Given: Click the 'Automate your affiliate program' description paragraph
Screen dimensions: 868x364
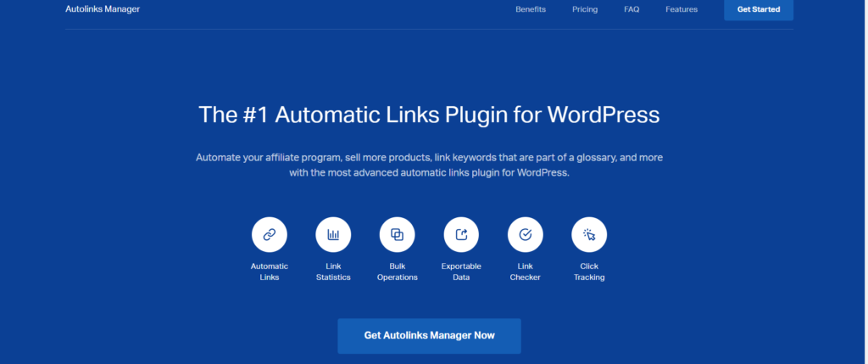Looking at the screenshot, I should click(x=429, y=165).
